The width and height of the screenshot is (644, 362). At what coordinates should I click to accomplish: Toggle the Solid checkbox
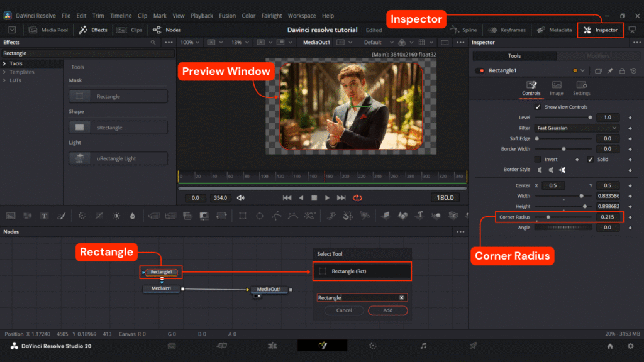[x=590, y=159]
